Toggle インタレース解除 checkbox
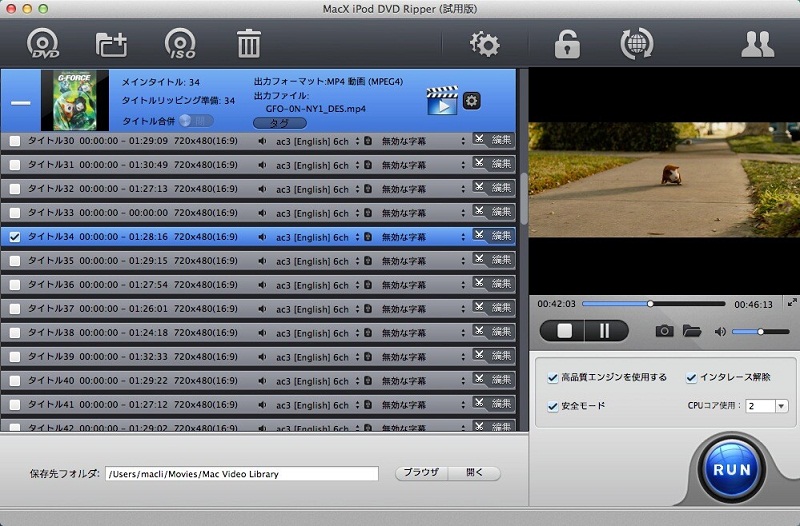Screen dimensions: 800x526 click(x=691, y=378)
